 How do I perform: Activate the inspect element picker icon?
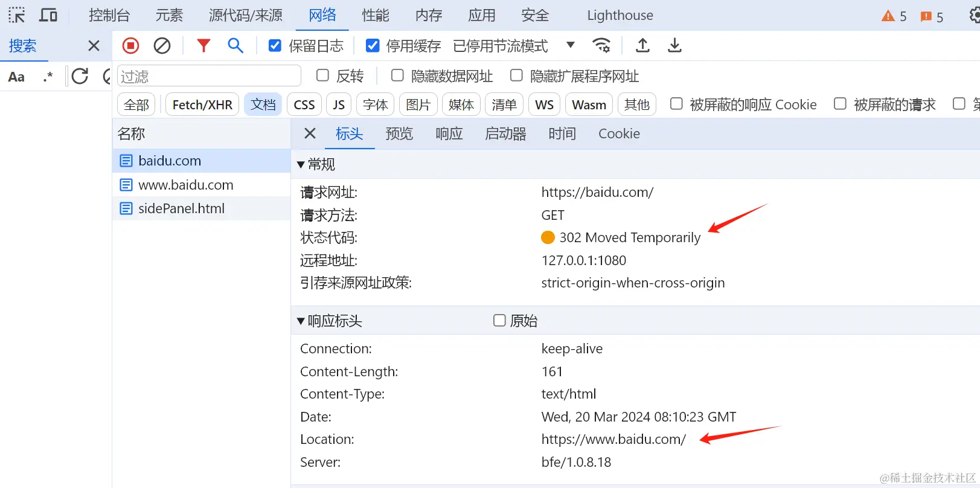pos(17,15)
